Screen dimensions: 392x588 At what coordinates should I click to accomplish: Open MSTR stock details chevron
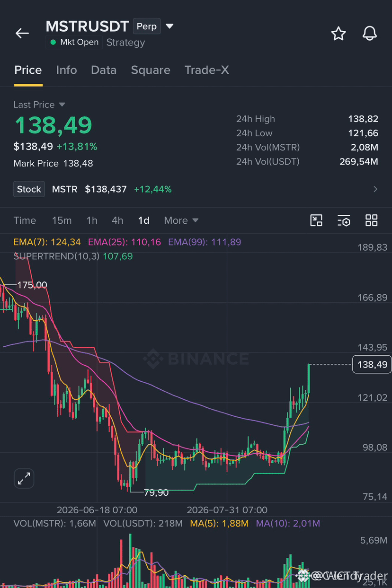(x=375, y=189)
